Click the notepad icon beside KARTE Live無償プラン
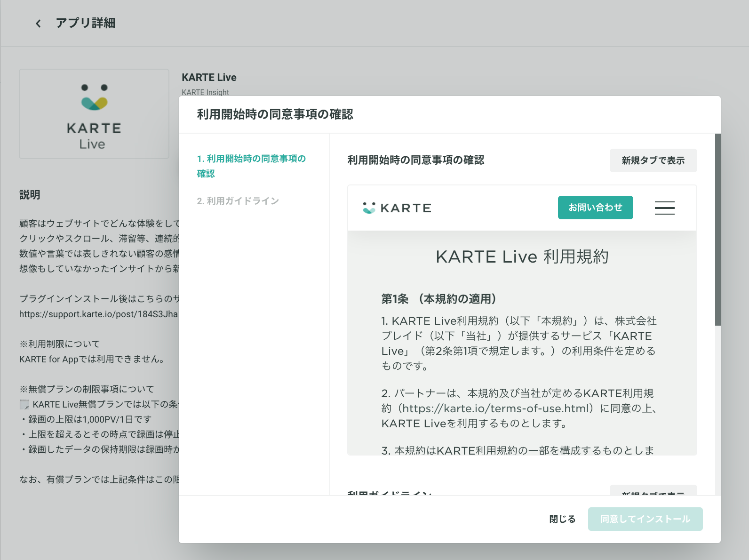 click(24, 404)
